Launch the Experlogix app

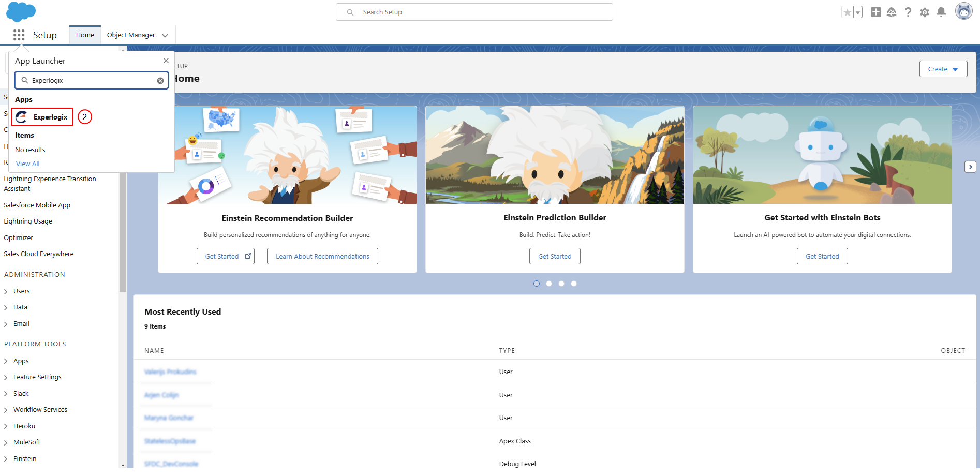click(x=42, y=117)
